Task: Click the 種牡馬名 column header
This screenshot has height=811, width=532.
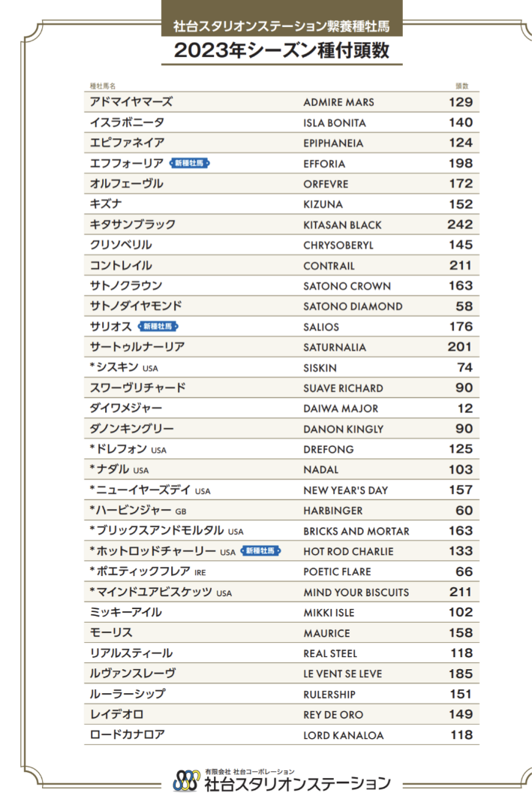Action: (x=102, y=86)
